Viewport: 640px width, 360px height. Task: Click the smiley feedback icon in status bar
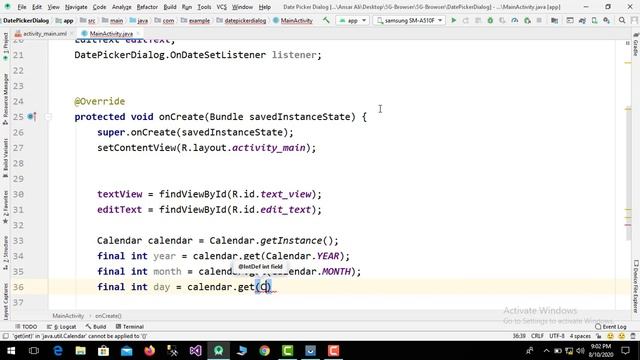pyautogui.click(x=610, y=336)
